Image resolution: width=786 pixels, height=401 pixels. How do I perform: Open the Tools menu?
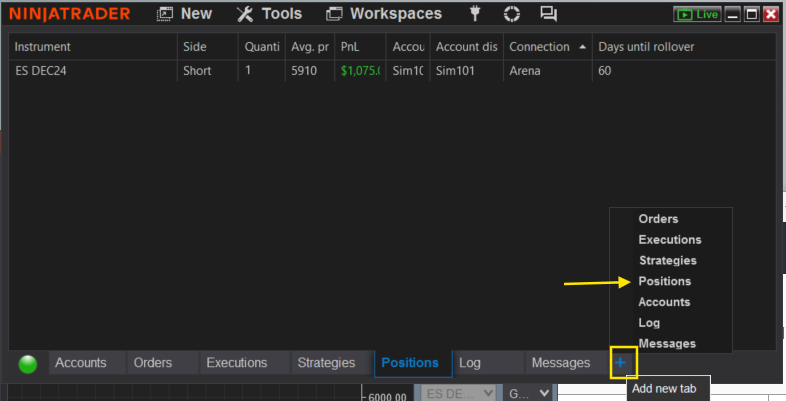(x=269, y=14)
